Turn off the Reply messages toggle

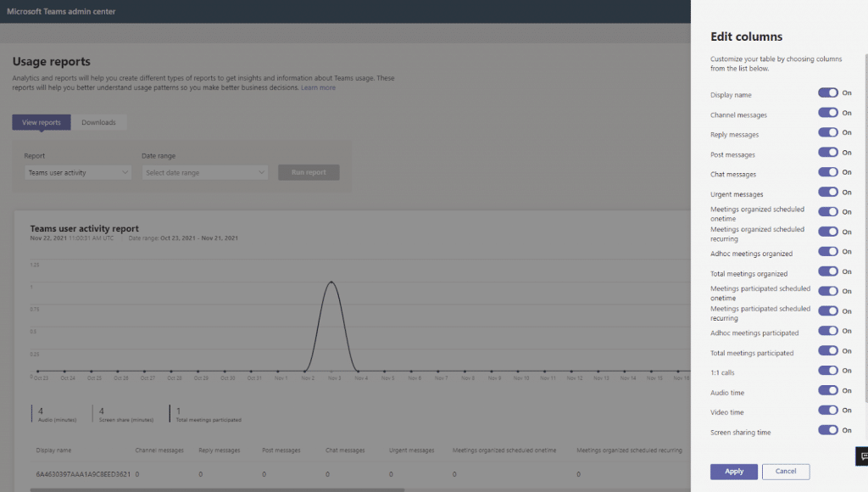(x=829, y=132)
